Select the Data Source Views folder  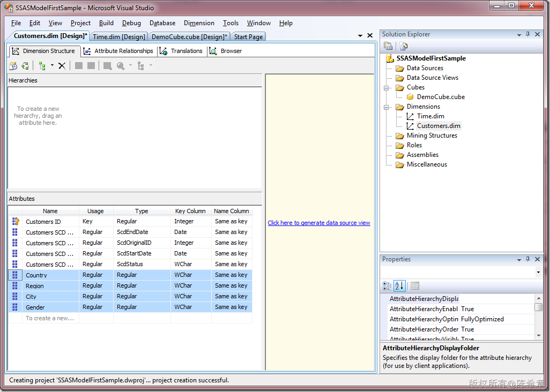click(x=433, y=78)
